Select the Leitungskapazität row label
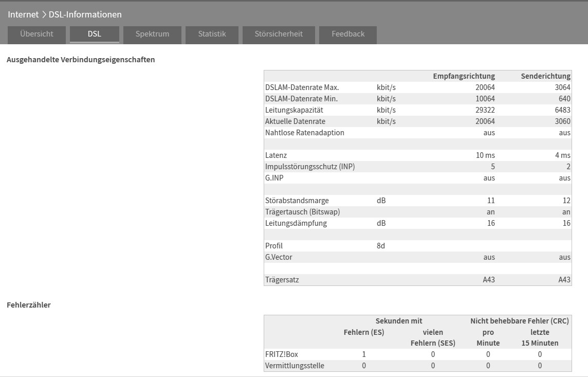 [294, 110]
